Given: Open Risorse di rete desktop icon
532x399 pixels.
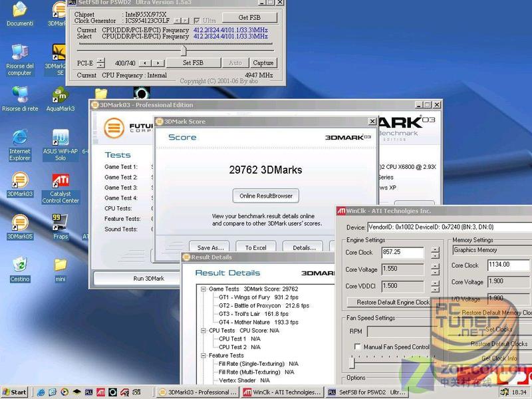Looking at the screenshot, I should click(20, 99).
